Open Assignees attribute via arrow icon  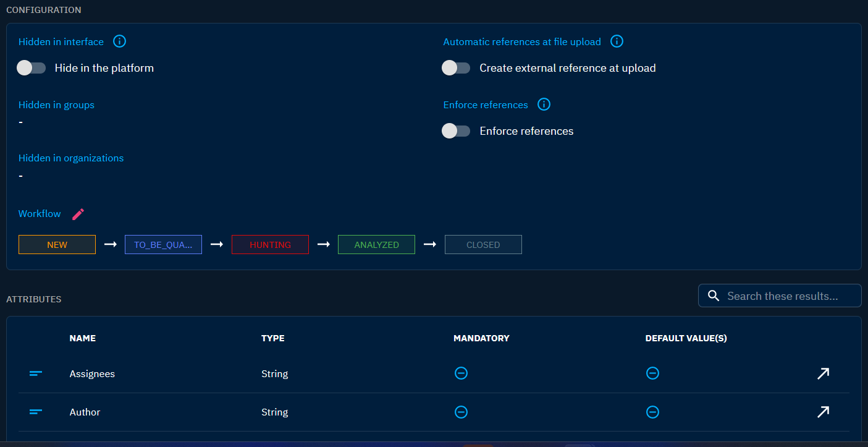[823, 373]
